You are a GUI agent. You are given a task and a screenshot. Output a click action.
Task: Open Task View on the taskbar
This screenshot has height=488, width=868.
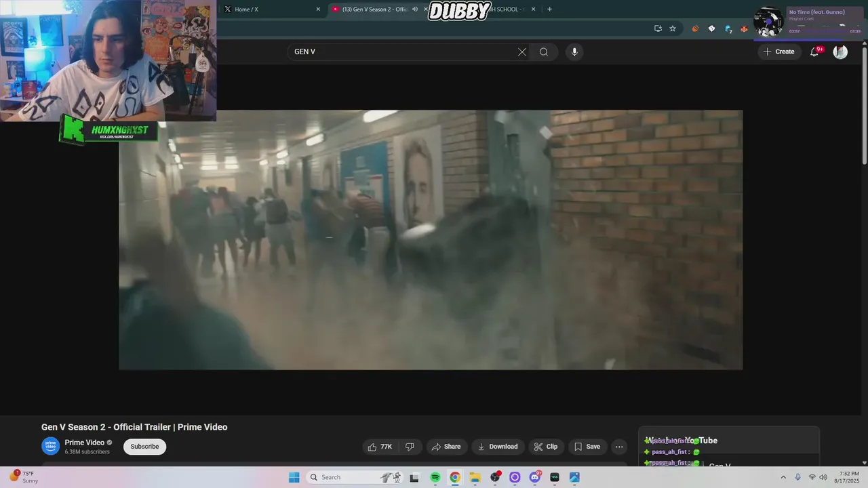point(414,477)
